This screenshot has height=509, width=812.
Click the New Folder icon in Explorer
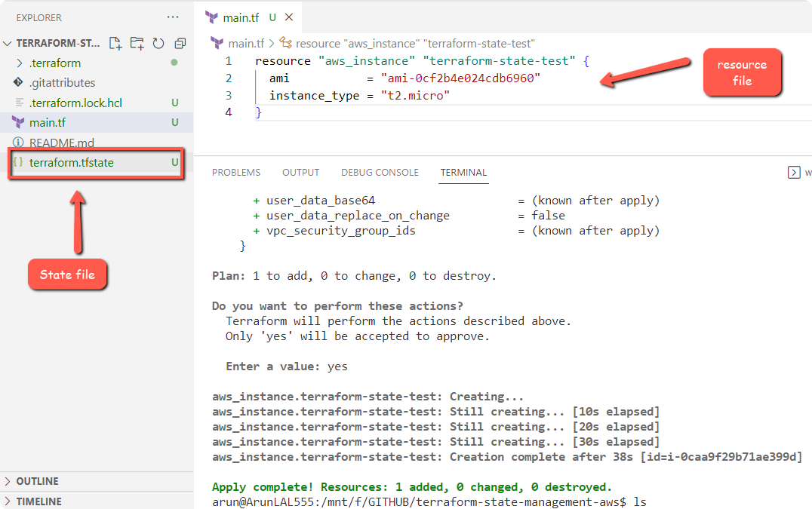pos(137,43)
